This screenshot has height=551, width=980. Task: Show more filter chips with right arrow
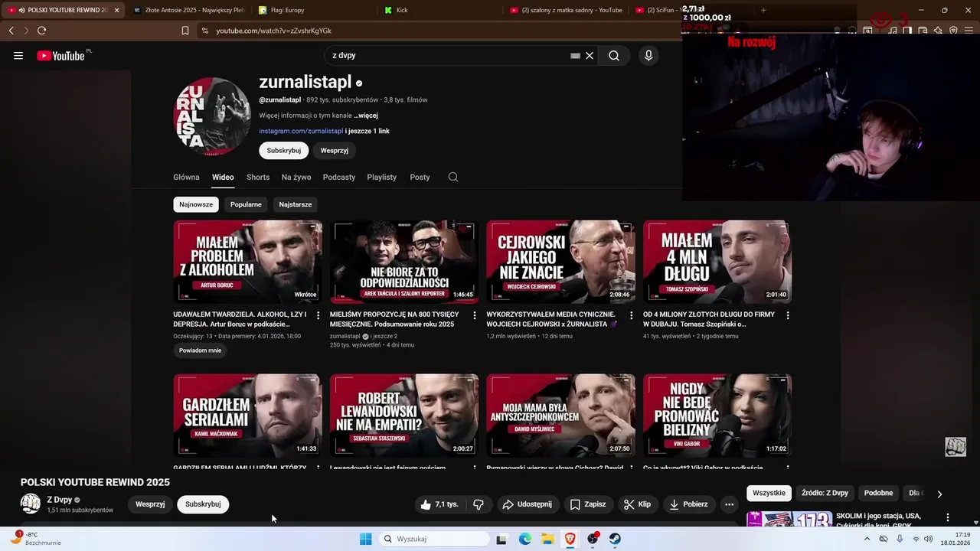[x=939, y=494]
